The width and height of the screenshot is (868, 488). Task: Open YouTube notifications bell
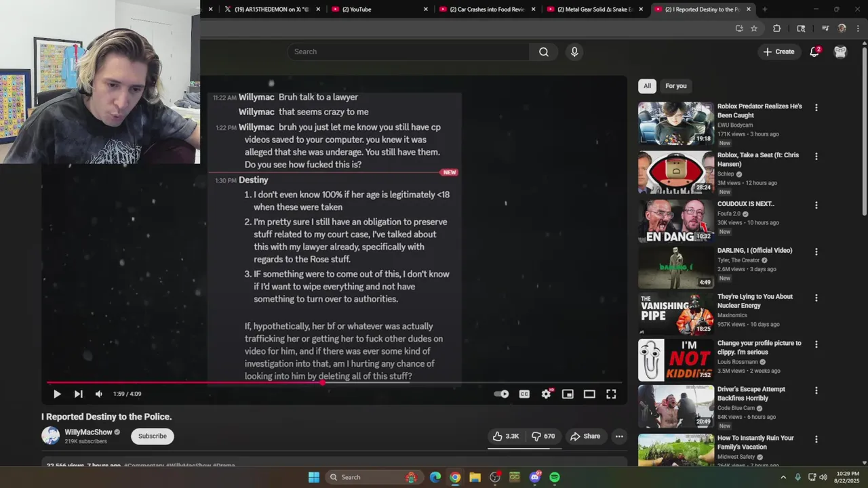coord(815,52)
